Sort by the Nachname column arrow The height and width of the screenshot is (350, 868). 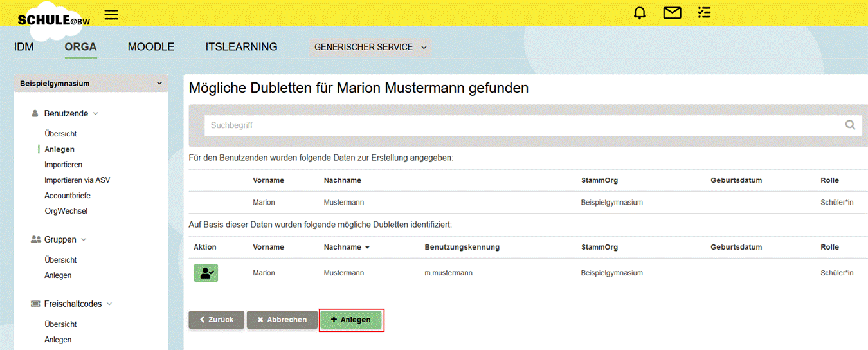[x=367, y=247]
